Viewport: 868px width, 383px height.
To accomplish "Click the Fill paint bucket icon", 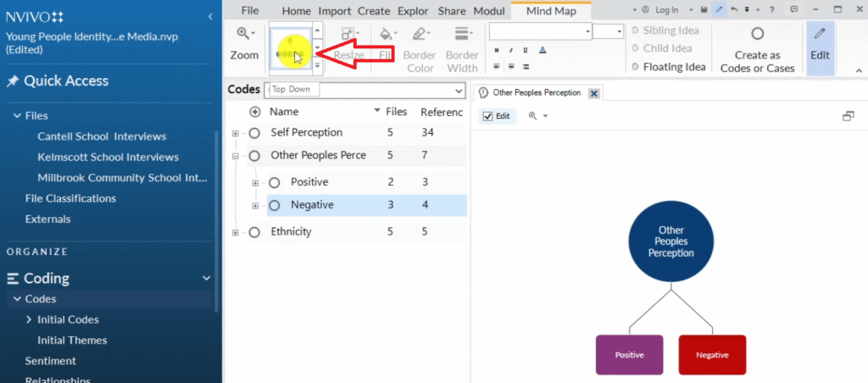I will coord(386,36).
